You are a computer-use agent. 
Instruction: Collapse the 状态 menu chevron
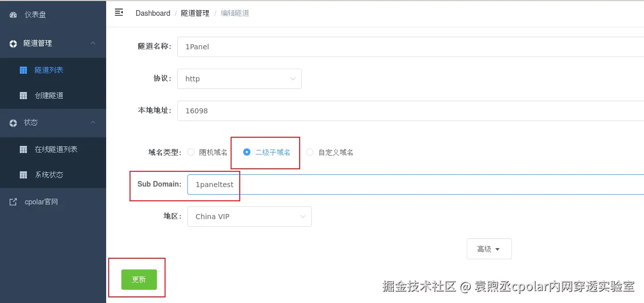[93, 123]
